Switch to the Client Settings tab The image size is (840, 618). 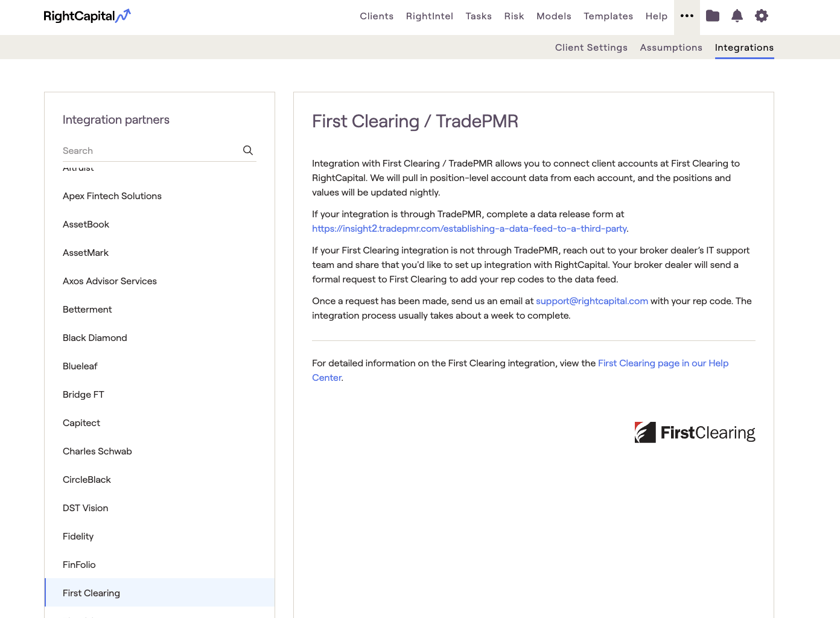coord(591,48)
